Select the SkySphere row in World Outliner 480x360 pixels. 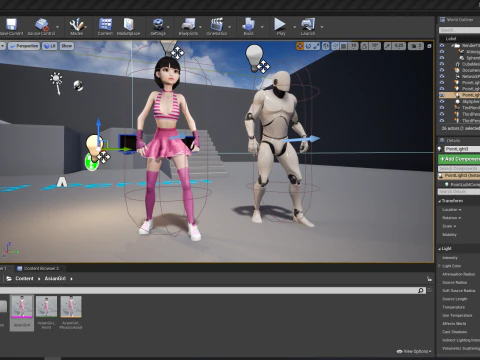coord(460,101)
